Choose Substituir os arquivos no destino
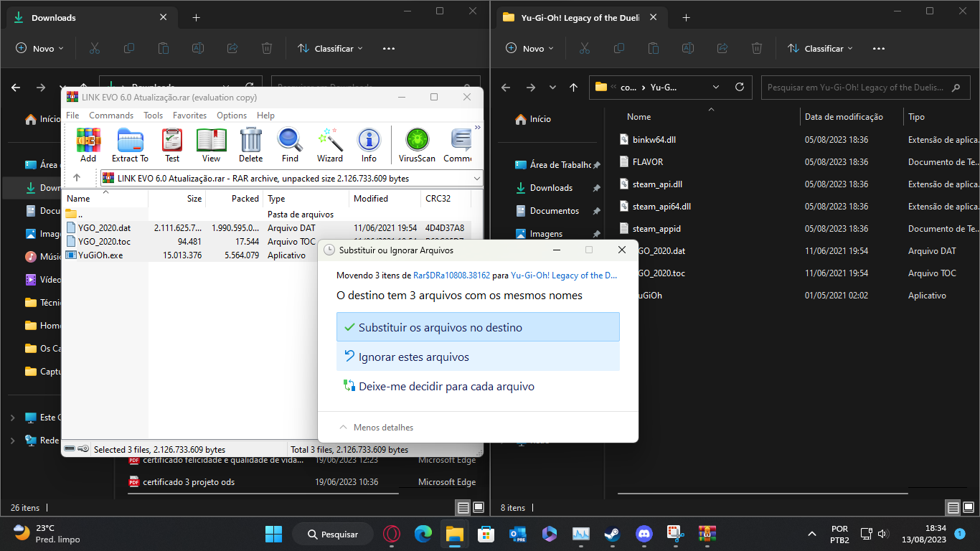The image size is (980, 551). (478, 327)
